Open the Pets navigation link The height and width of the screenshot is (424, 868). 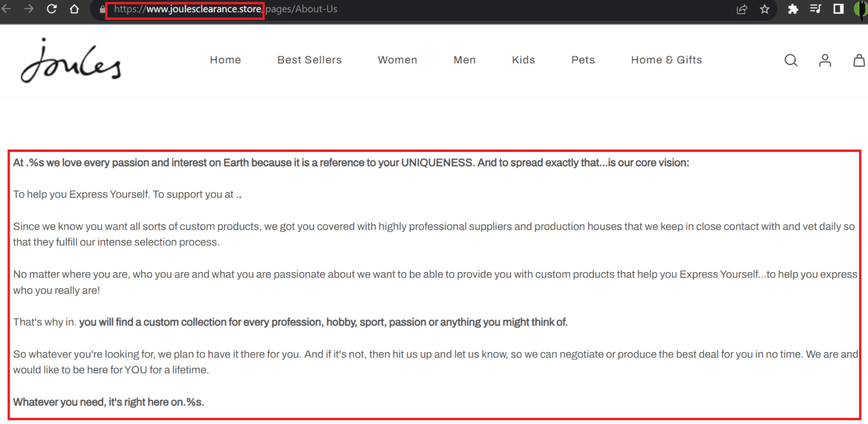pos(583,60)
